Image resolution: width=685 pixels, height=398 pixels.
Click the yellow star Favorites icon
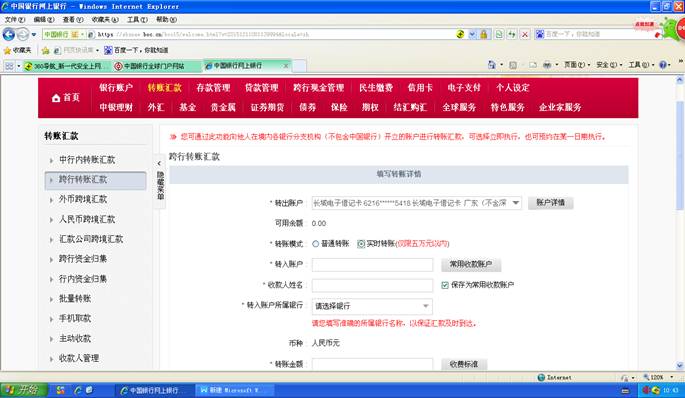(7, 51)
